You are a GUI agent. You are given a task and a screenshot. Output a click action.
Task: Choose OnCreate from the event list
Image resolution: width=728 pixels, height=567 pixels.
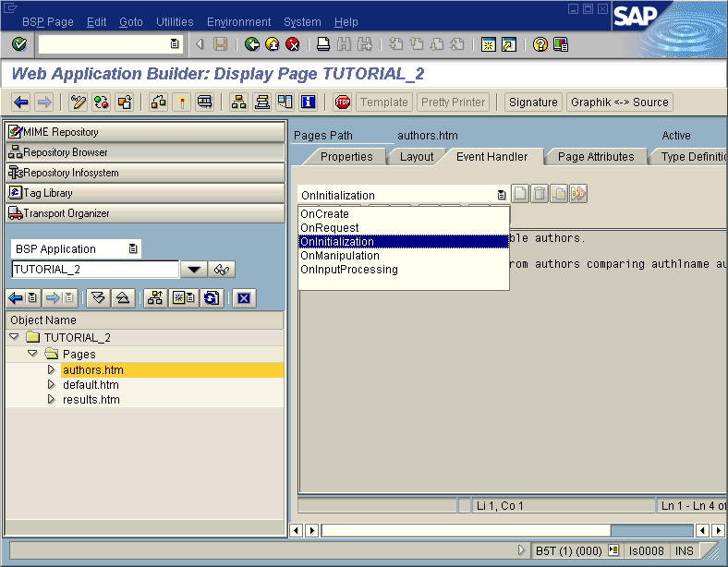click(x=404, y=214)
